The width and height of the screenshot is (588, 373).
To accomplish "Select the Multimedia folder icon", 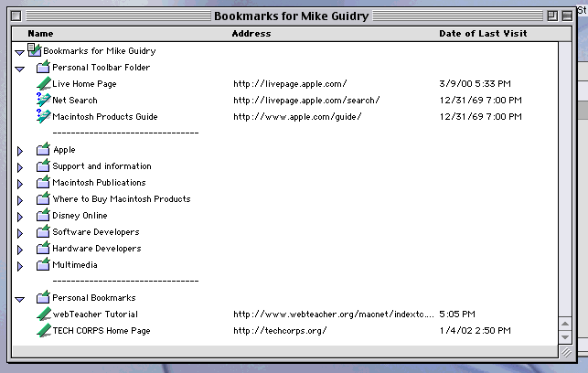I will click(x=43, y=265).
